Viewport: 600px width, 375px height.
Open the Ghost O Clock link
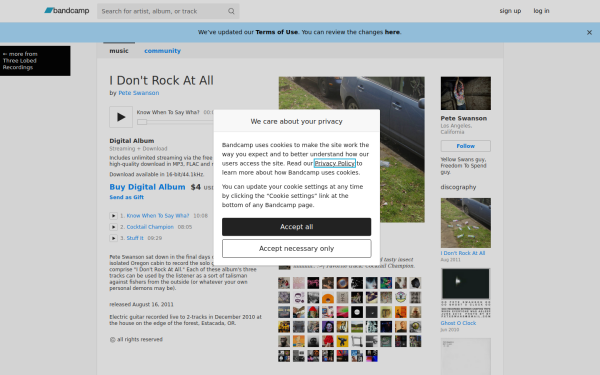click(x=458, y=323)
